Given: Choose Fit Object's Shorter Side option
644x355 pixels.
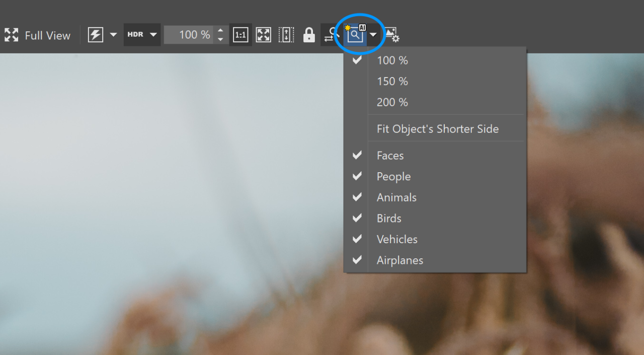Looking at the screenshot, I should 437,129.
